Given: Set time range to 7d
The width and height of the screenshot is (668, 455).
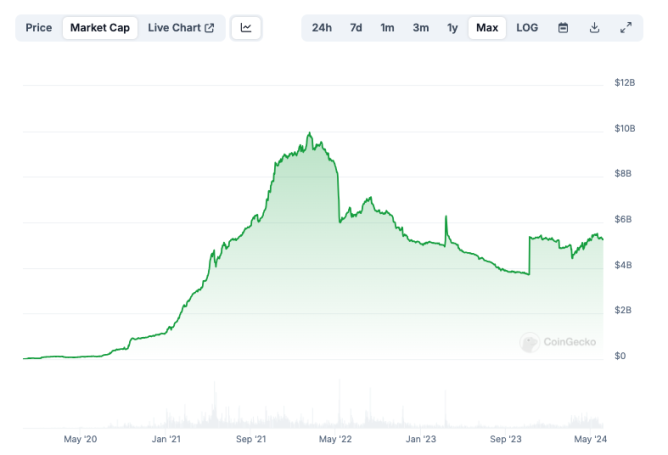Looking at the screenshot, I should click(356, 28).
